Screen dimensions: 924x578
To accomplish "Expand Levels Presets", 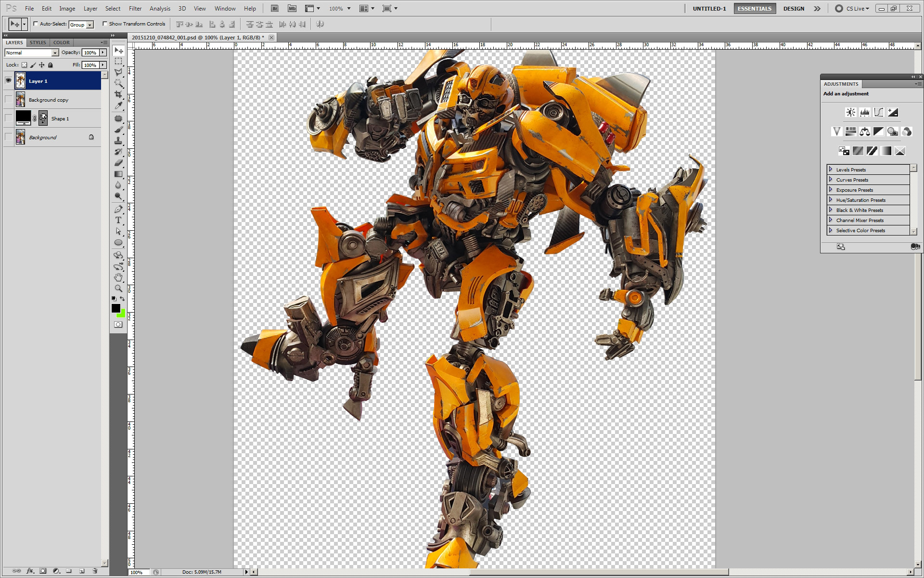I will [831, 169].
